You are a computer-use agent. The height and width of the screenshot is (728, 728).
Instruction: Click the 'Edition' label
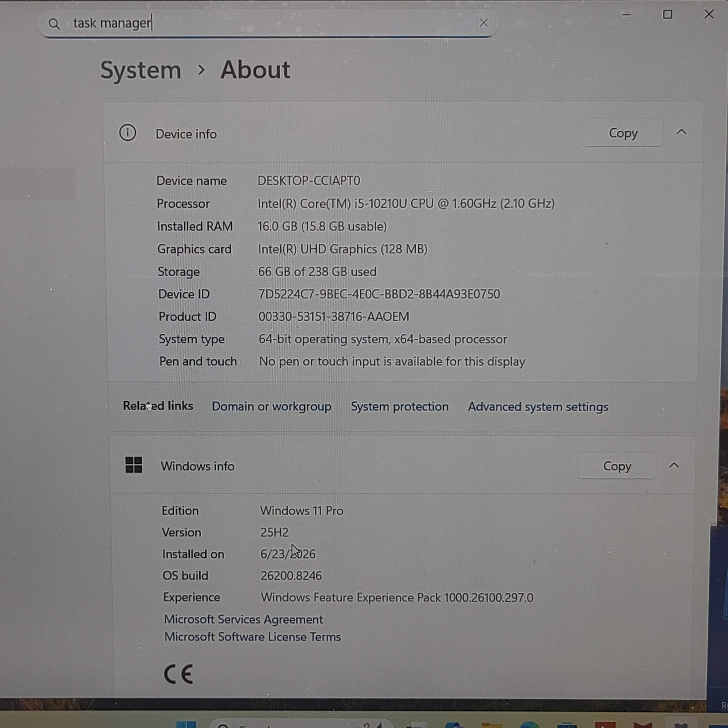(x=180, y=511)
